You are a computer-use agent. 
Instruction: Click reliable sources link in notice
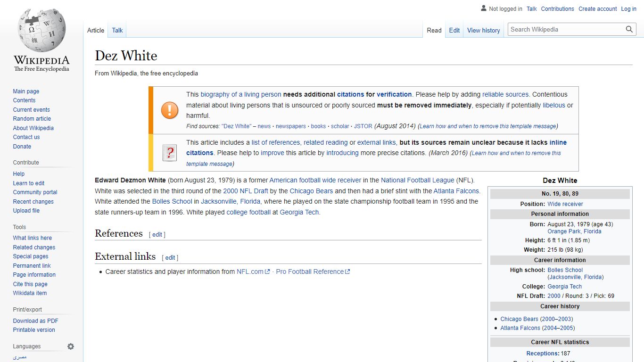[505, 94]
